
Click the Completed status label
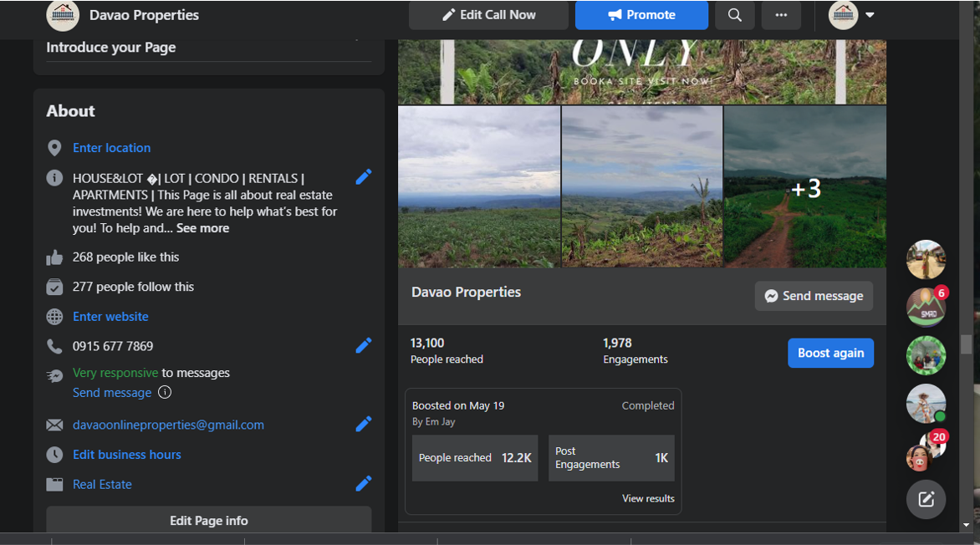[x=648, y=405]
